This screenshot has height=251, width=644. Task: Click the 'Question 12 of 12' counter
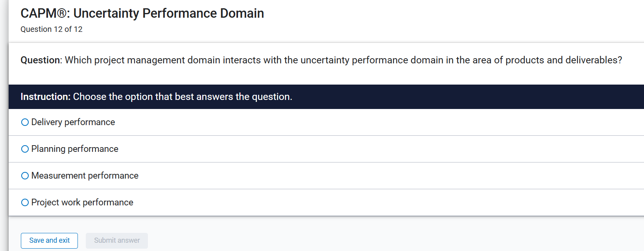[52, 30]
